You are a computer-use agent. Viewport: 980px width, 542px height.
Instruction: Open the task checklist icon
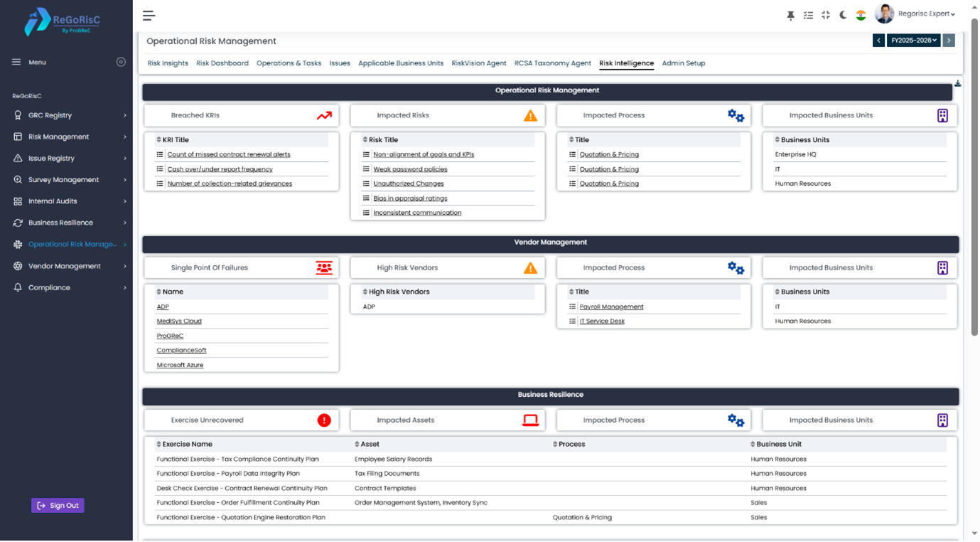pyautogui.click(x=808, y=15)
